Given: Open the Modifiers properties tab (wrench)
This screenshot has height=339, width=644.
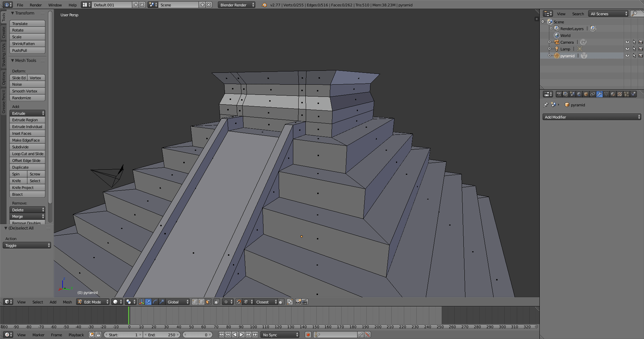Looking at the screenshot, I should point(600,94).
